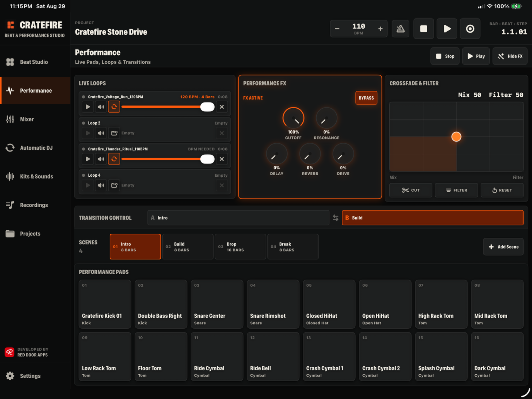
Task: Arm the record circle button
Action: (470, 29)
